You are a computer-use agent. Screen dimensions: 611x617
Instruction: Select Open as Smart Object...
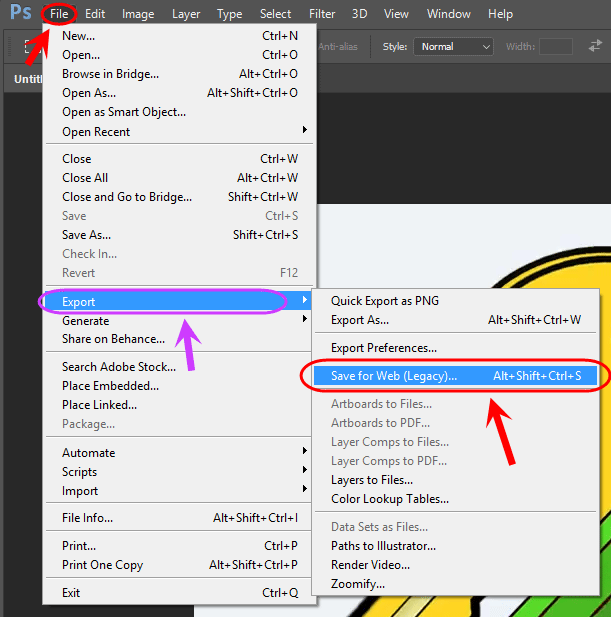coord(180,112)
